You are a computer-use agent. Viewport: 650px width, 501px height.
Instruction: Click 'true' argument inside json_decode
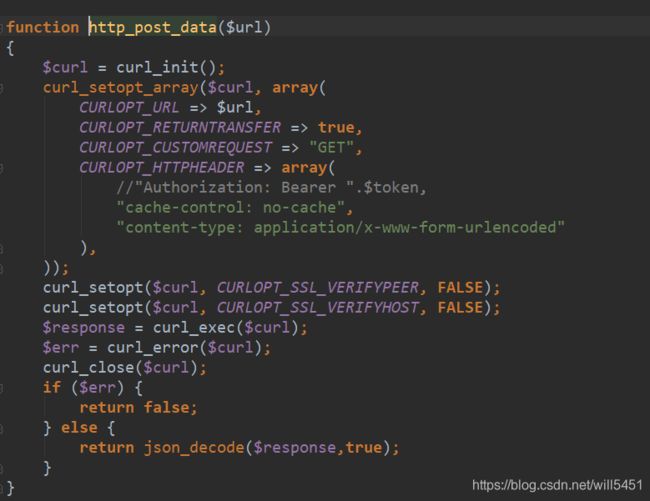pyautogui.click(x=364, y=448)
